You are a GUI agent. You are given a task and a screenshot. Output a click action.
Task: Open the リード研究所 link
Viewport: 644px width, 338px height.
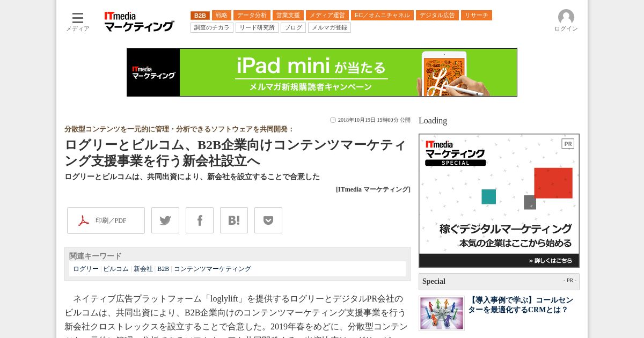[257, 28]
